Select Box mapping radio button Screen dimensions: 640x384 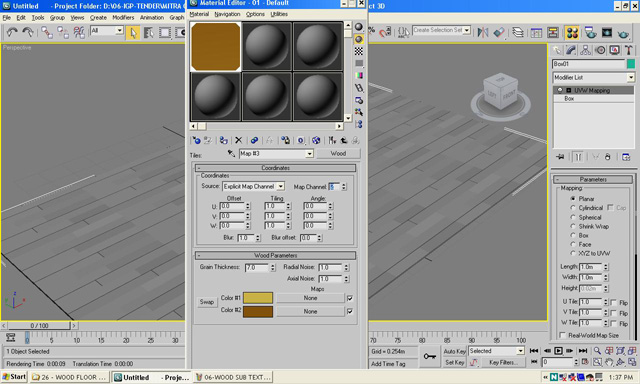pyautogui.click(x=573, y=235)
